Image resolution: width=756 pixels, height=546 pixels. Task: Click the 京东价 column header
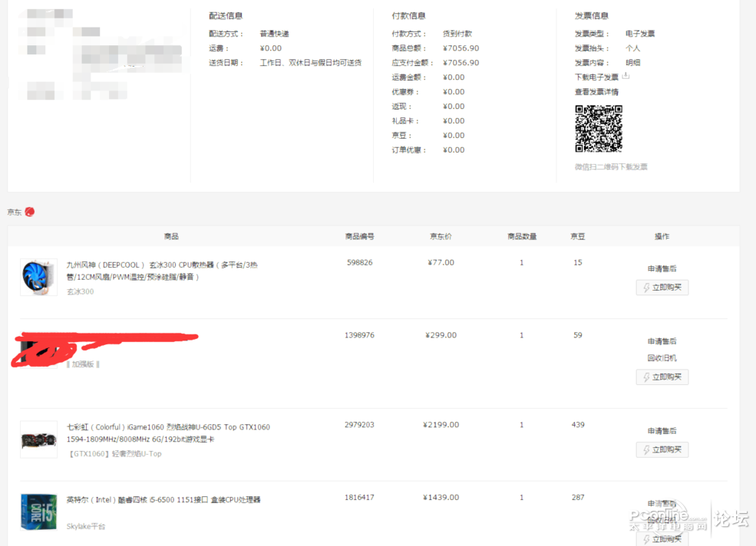[441, 236]
